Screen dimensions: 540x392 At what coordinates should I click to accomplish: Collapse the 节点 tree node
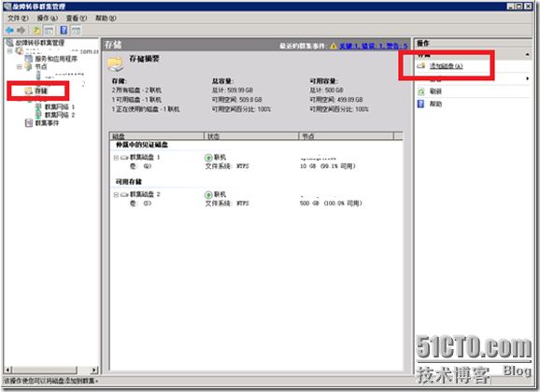coord(20,67)
